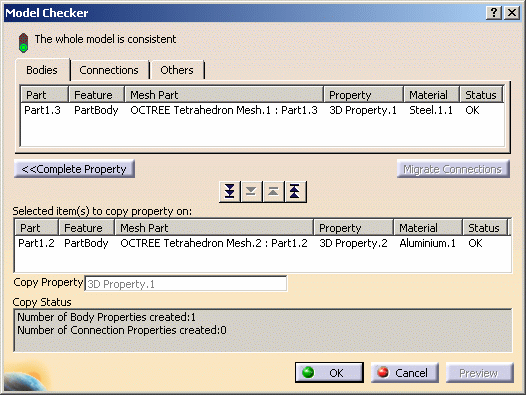Viewport: 526px width, 395px height.
Task: Sort by Part column in top table
Action: point(44,95)
